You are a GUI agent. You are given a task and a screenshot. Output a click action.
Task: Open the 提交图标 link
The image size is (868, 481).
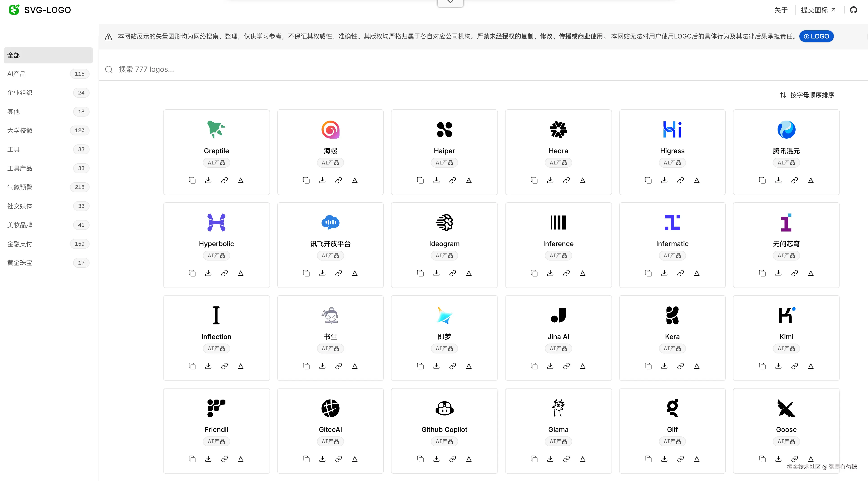(x=818, y=10)
